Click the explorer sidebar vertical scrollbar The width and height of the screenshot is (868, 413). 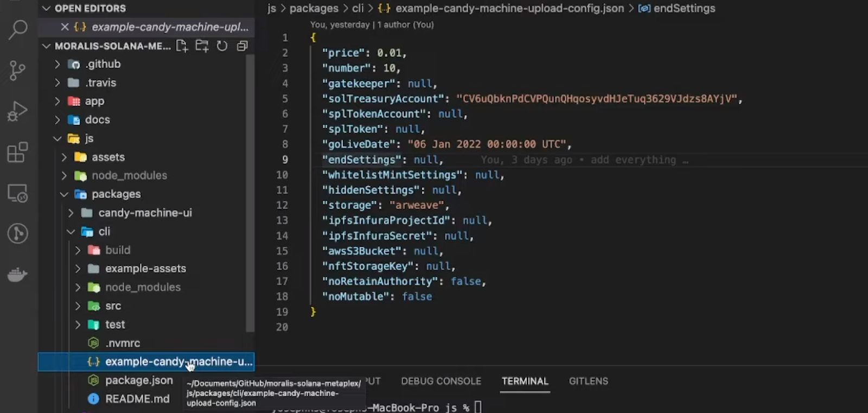coord(250,193)
